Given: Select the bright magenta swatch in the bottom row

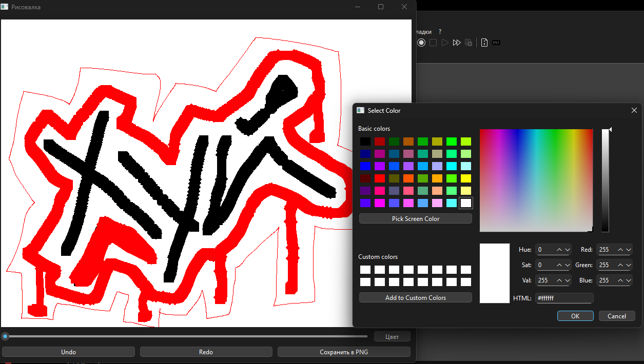Looking at the screenshot, I should click(x=379, y=203).
